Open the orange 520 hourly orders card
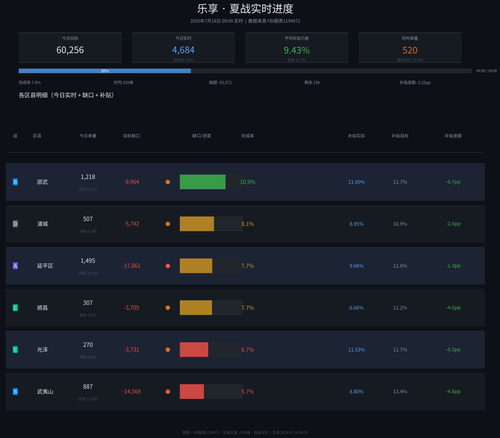This screenshot has width=500, height=438. [410, 47]
